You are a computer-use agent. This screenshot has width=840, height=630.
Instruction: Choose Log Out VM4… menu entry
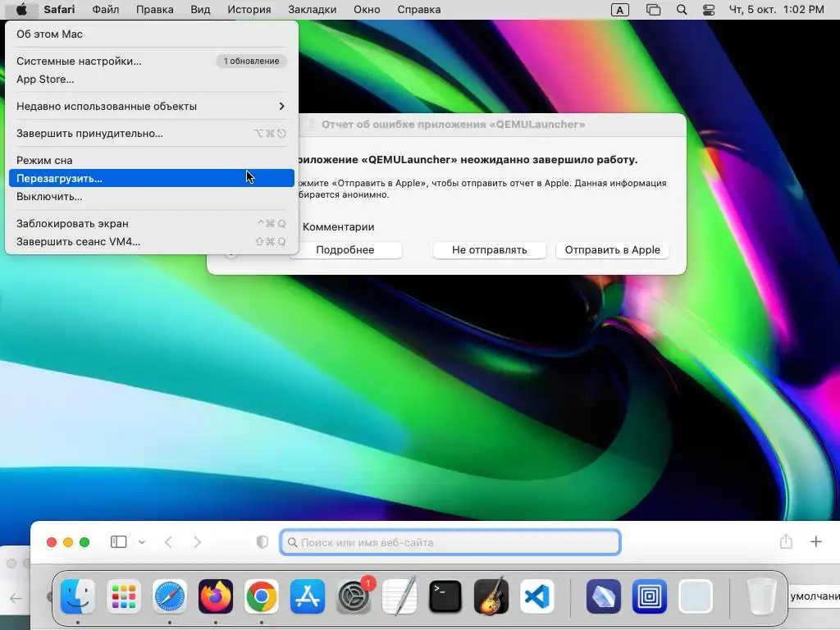click(x=152, y=242)
